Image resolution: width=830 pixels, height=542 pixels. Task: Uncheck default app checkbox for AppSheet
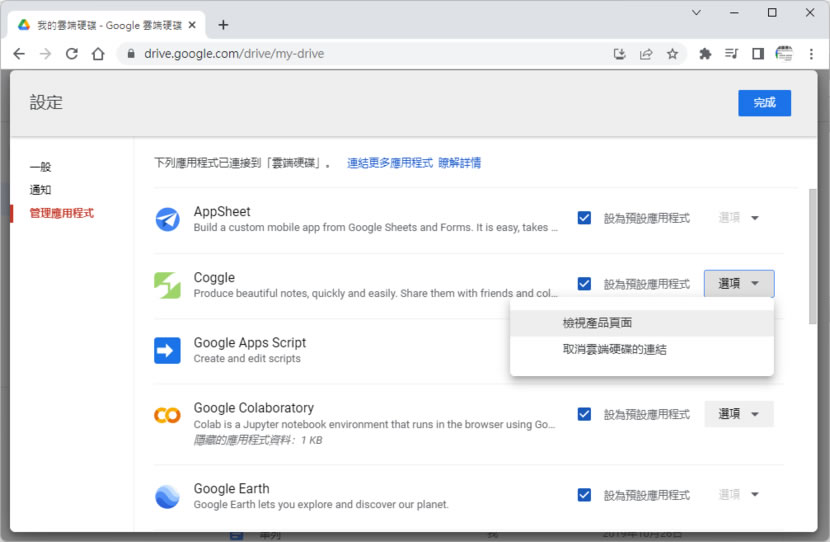tap(584, 218)
